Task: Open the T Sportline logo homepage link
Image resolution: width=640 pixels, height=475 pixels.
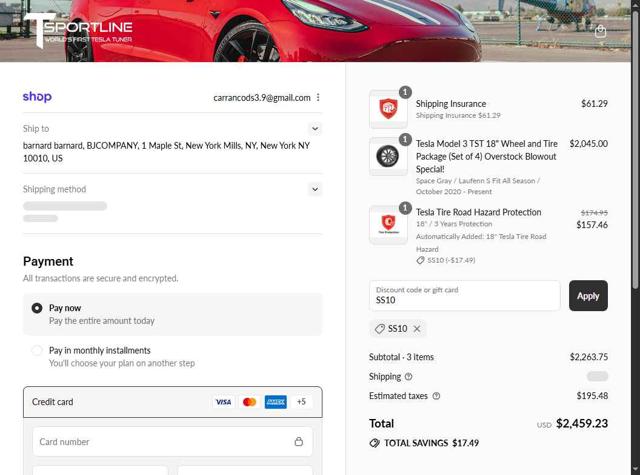Action: [x=78, y=31]
